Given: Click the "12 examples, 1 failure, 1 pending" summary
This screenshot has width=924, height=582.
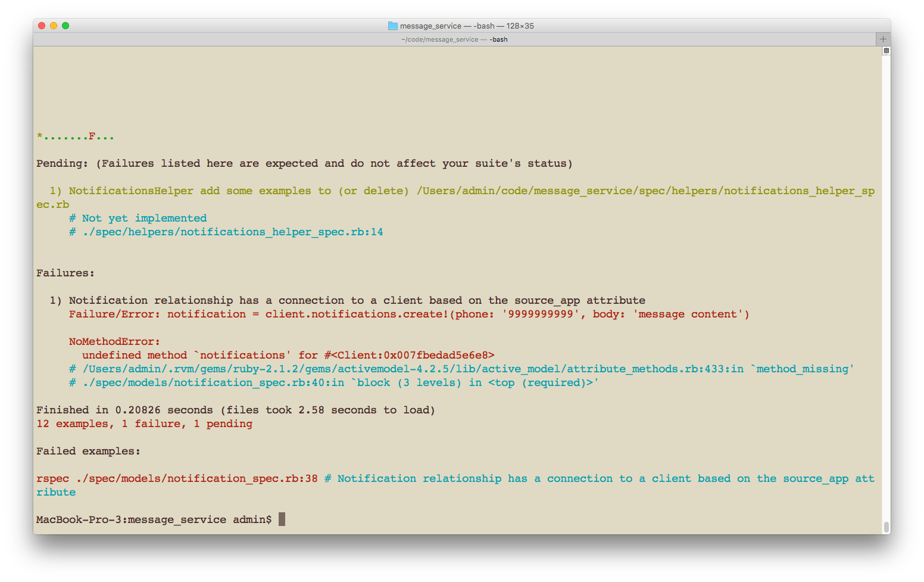Looking at the screenshot, I should tap(144, 424).
